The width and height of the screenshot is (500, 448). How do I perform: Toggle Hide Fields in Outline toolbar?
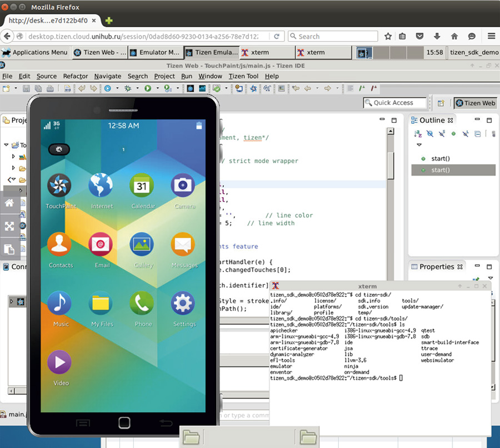pos(430,133)
